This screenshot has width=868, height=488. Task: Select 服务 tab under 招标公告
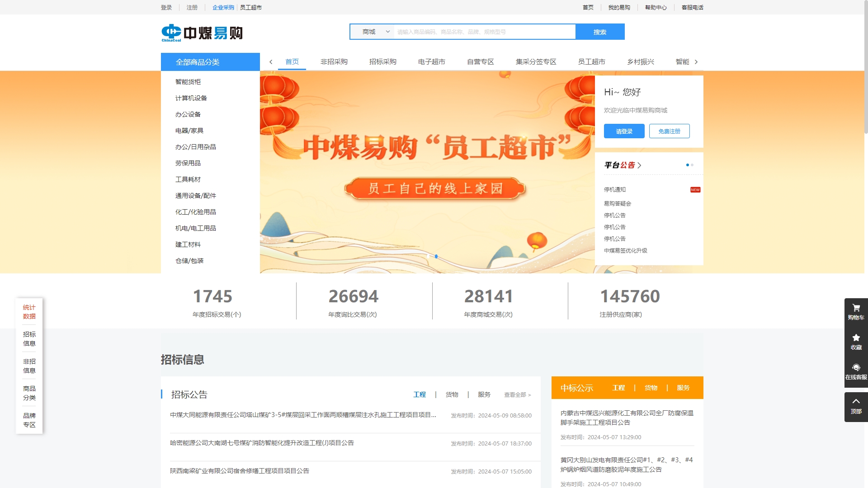(x=484, y=394)
